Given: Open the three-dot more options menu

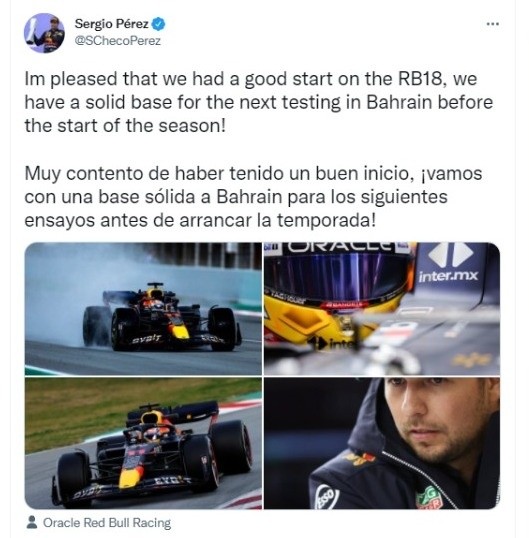Looking at the screenshot, I should (x=492, y=24).
